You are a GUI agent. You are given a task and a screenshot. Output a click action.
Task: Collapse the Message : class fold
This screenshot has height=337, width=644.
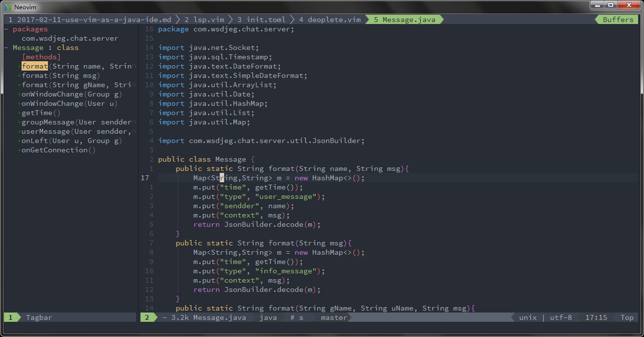[6, 48]
